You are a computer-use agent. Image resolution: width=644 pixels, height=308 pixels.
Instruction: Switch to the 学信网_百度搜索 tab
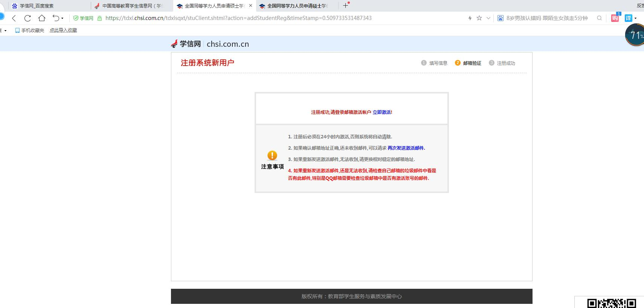pos(37,6)
